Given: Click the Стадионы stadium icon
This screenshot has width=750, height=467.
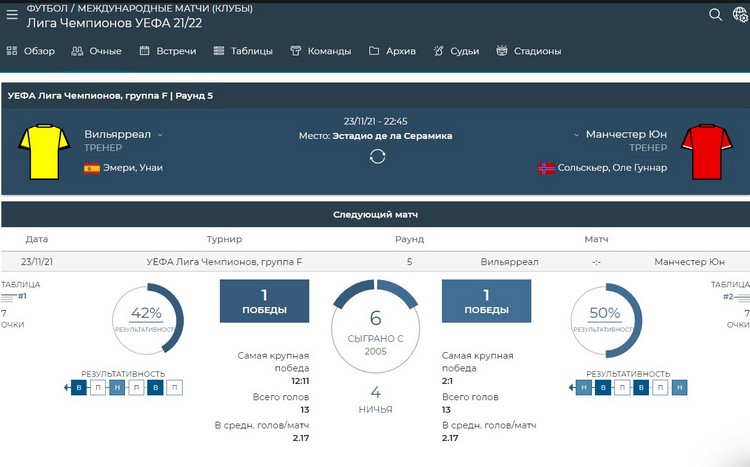Looking at the screenshot, I should coord(502,50).
